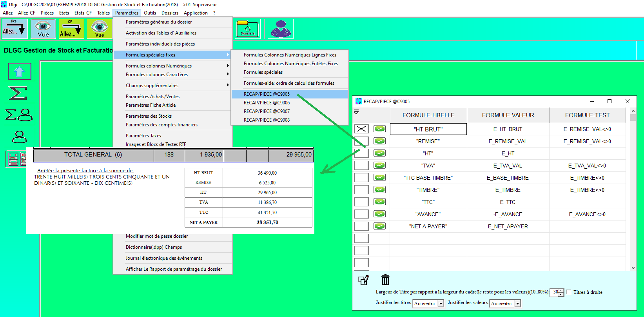Click the FORMULE-VALEUR column header
The height and width of the screenshot is (317, 644).
pyautogui.click(x=508, y=115)
